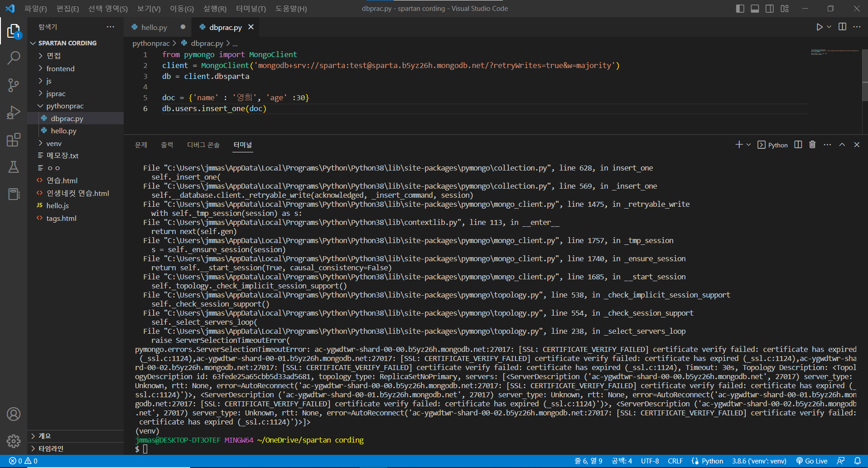Open the Search view in activity bar
868x468 pixels.
tap(14, 58)
